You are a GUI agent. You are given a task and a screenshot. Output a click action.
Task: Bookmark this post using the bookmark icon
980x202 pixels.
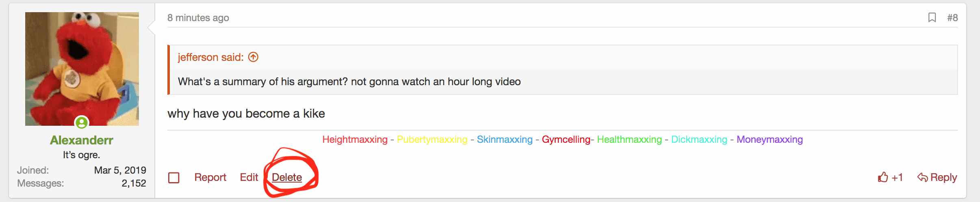[x=932, y=17]
